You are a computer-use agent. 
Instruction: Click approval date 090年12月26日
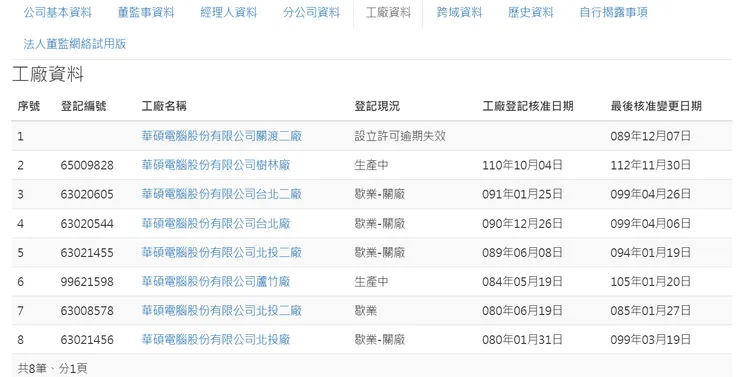(x=522, y=224)
